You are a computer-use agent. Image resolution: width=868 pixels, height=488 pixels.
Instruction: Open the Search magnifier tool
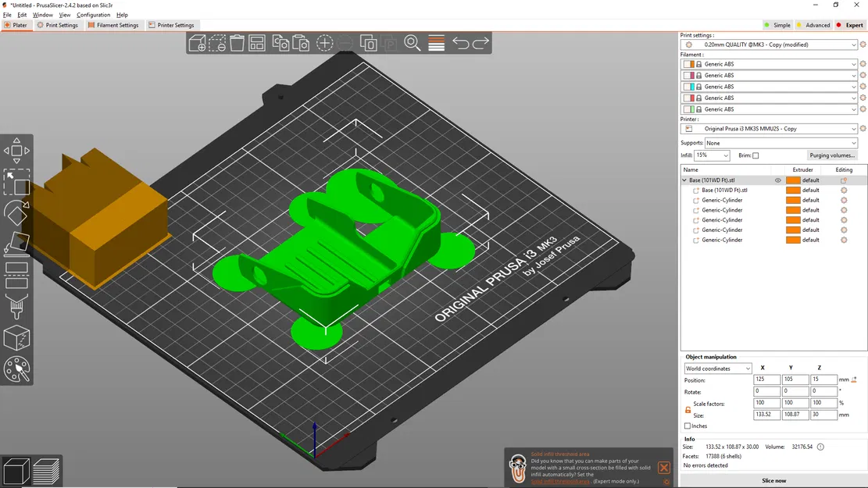pos(413,43)
